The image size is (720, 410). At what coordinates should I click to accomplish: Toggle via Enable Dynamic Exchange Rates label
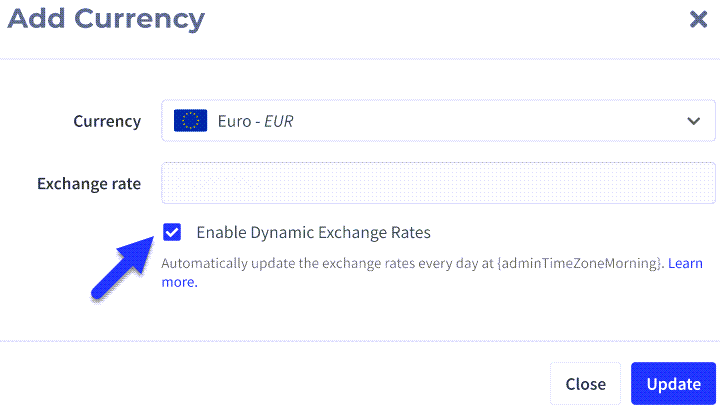click(x=314, y=233)
